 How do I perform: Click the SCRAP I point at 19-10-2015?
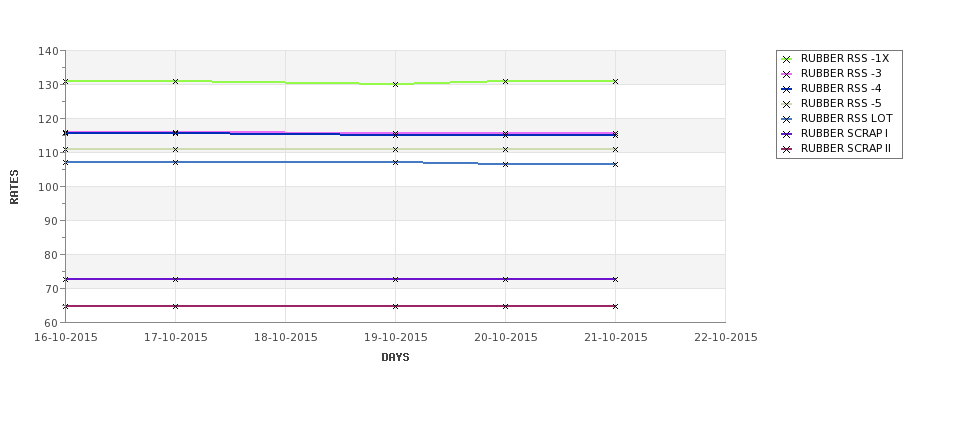pyautogui.click(x=395, y=279)
